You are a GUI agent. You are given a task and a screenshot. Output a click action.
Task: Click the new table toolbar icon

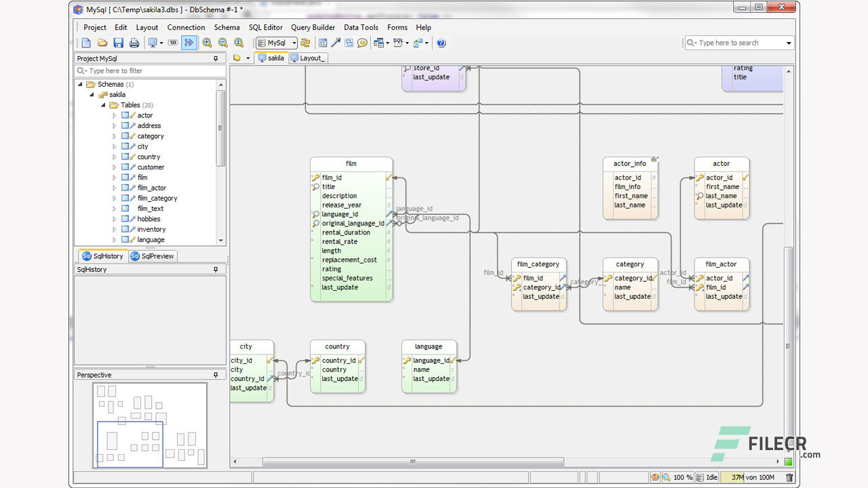(x=323, y=43)
